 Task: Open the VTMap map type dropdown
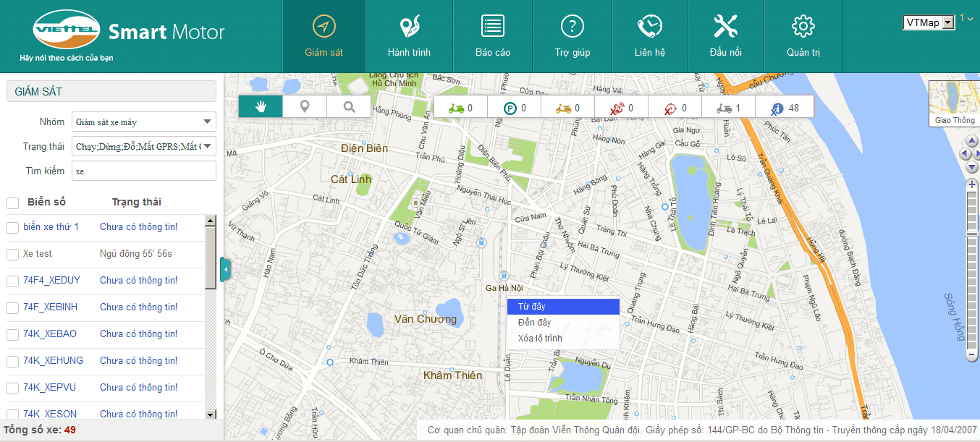click(929, 23)
